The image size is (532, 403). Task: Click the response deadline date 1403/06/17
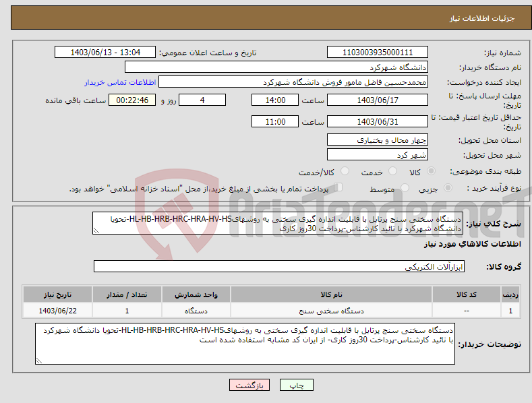click(378, 100)
